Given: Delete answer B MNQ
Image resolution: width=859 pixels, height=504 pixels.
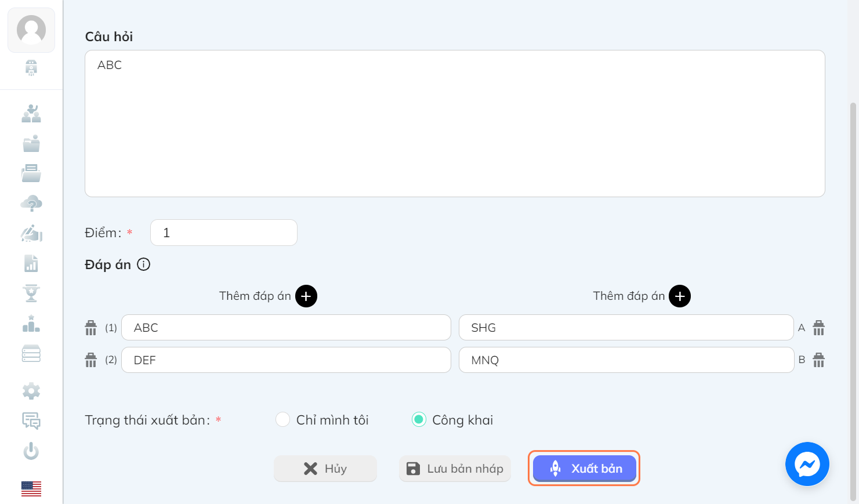Looking at the screenshot, I should 818,360.
